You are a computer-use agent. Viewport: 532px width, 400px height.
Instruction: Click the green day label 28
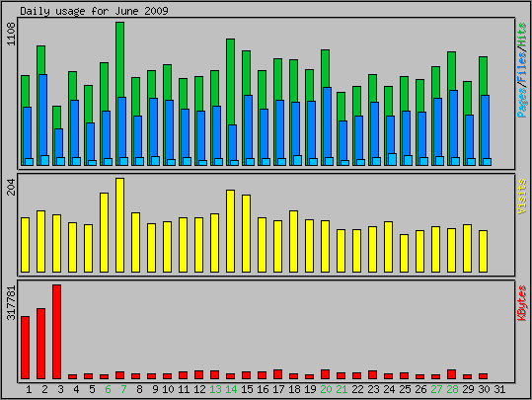(x=453, y=389)
